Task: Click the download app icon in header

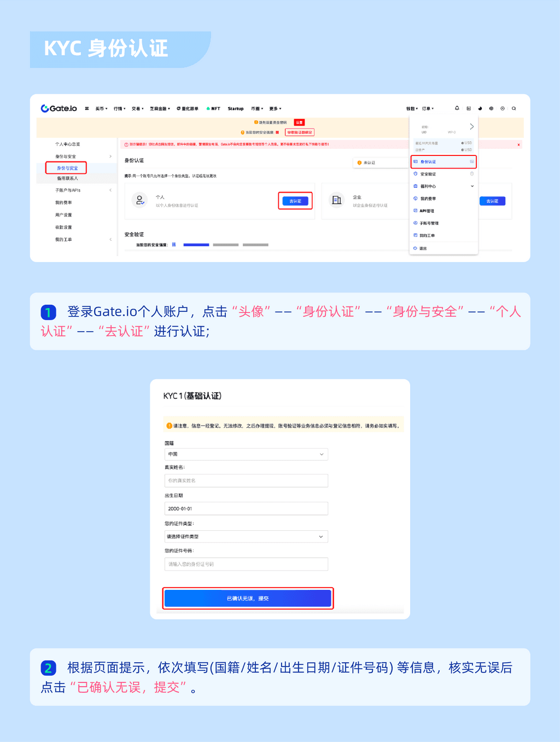Action: (469, 108)
